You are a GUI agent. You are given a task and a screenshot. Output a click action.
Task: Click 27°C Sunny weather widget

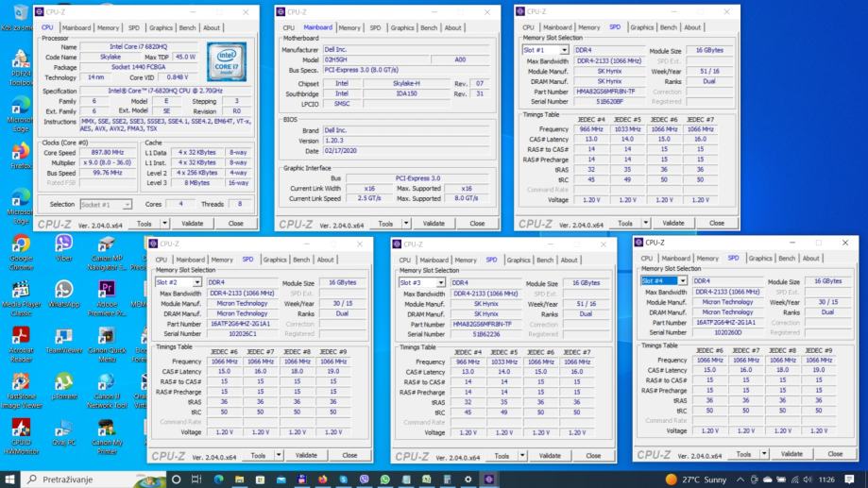point(696,480)
